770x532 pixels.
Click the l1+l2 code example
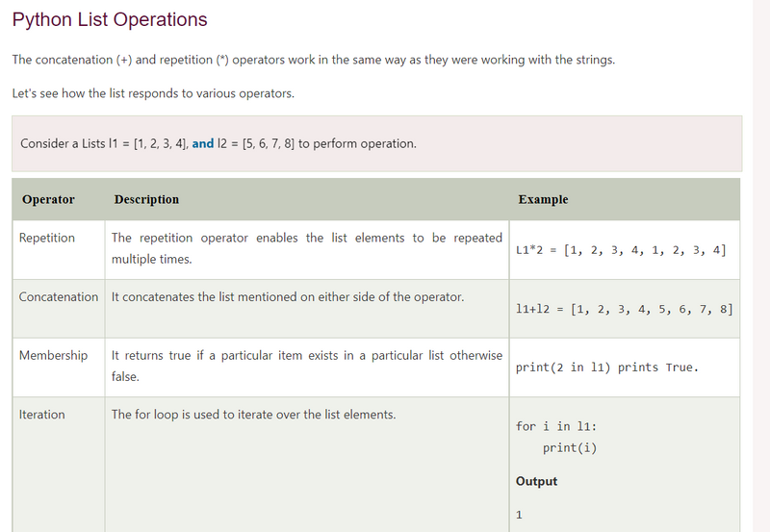click(x=624, y=309)
